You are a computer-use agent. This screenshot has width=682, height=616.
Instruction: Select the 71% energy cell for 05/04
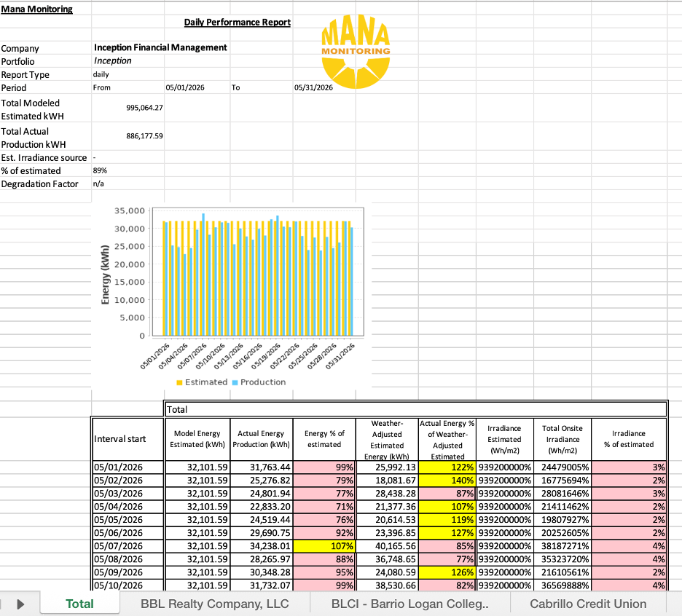(324, 507)
